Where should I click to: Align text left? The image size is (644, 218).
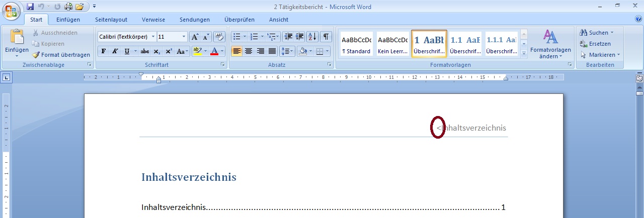pos(236,51)
